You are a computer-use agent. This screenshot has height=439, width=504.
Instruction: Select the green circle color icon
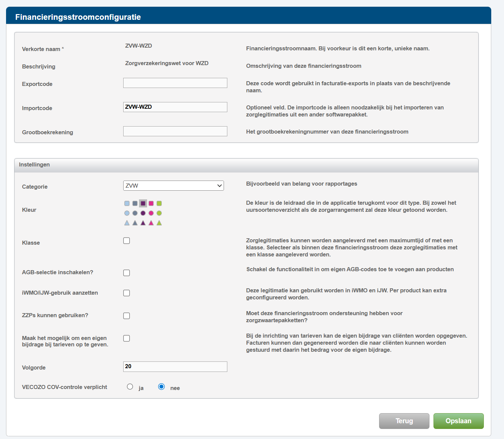coord(159,213)
